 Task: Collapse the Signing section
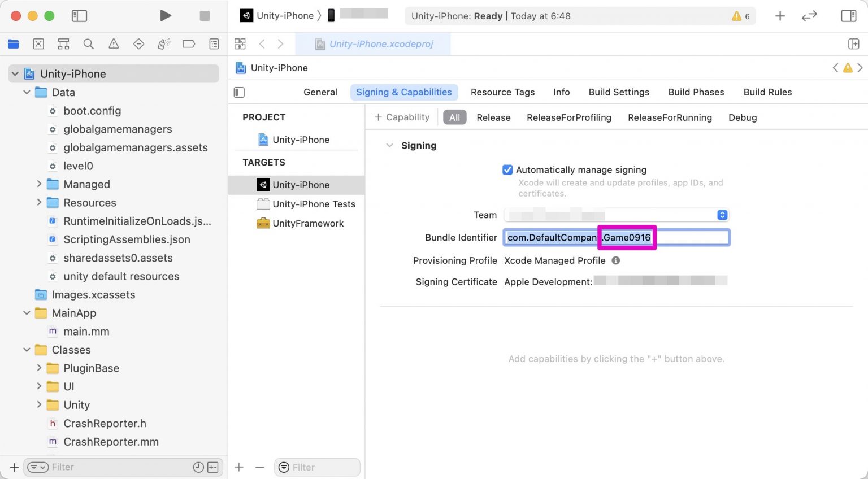coord(389,146)
